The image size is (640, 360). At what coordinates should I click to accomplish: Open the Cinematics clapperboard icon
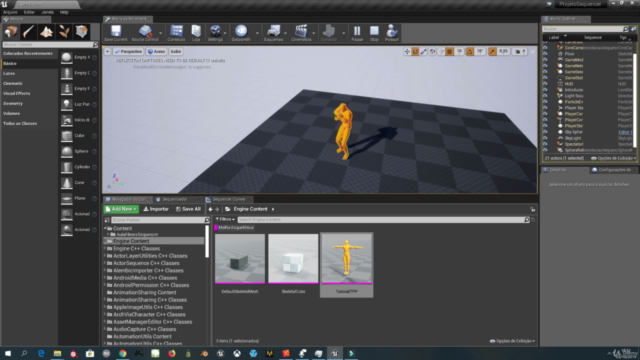301,33
